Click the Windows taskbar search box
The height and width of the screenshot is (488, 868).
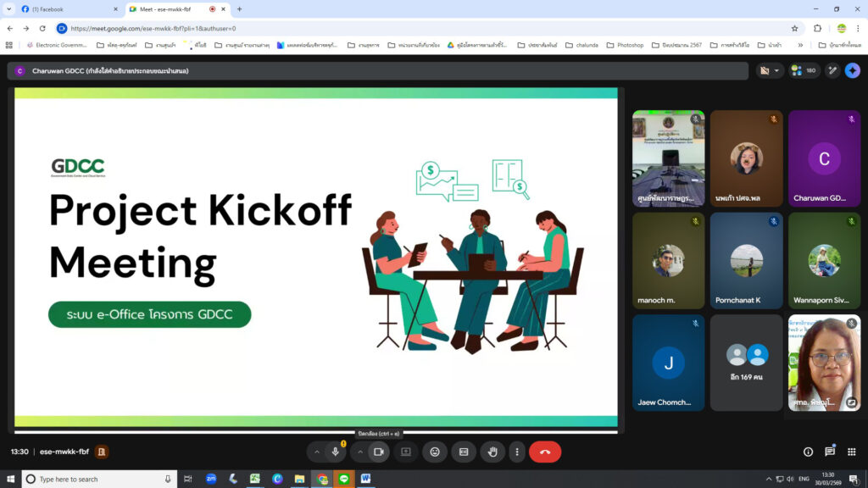coord(93,479)
